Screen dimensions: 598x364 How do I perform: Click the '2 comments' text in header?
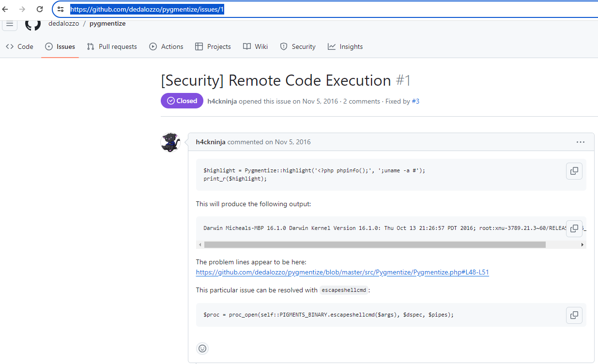point(362,101)
